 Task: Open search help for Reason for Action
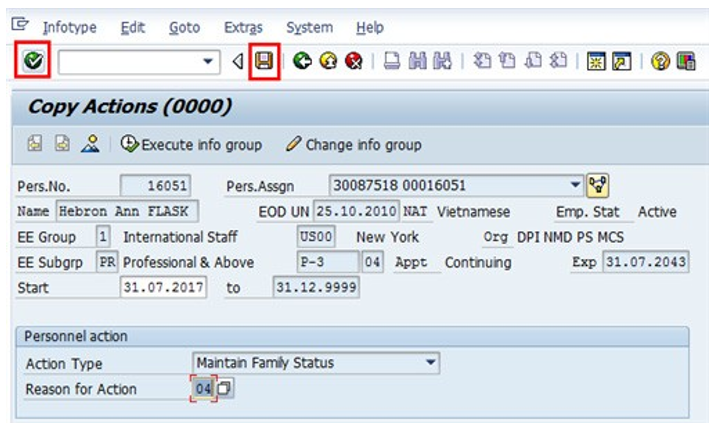pos(224,389)
